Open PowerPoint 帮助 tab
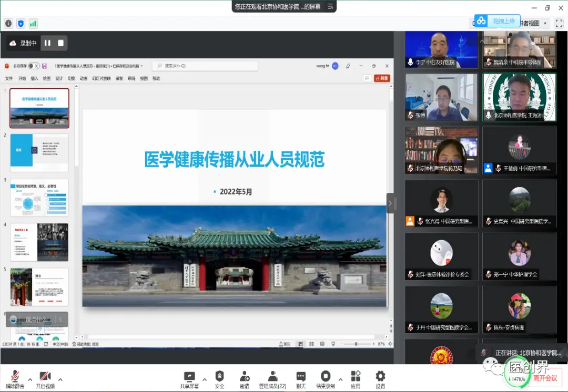Screen dimensions: 568x392 [x=156, y=78]
